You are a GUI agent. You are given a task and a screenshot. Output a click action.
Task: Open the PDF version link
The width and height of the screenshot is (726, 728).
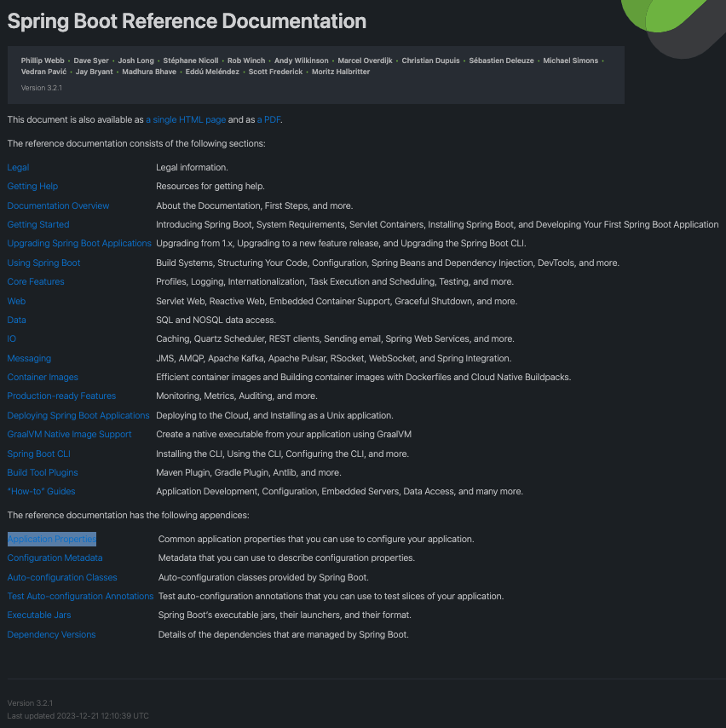(x=268, y=120)
